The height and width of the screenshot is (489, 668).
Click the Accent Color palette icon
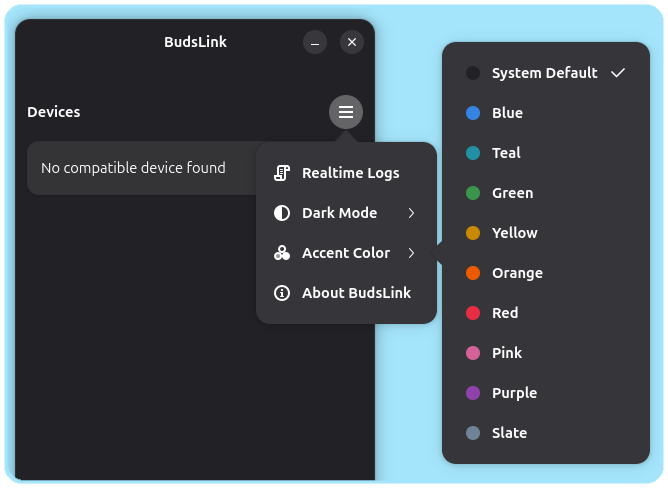pyautogui.click(x=282, y=253)
